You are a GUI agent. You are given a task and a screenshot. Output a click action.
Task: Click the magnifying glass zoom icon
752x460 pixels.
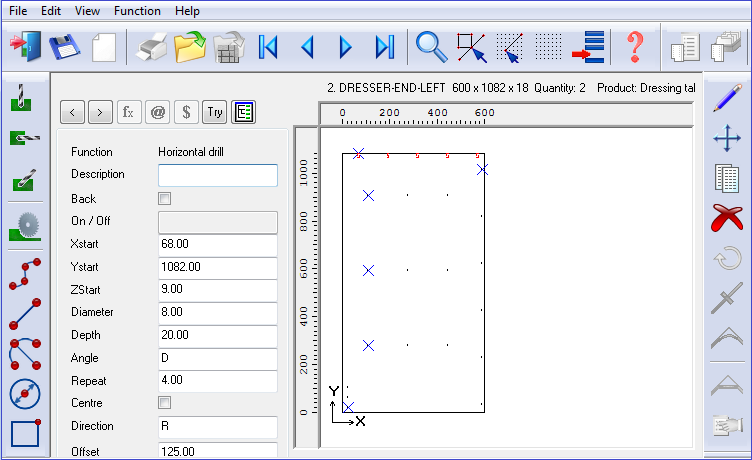tap(432, 47)
